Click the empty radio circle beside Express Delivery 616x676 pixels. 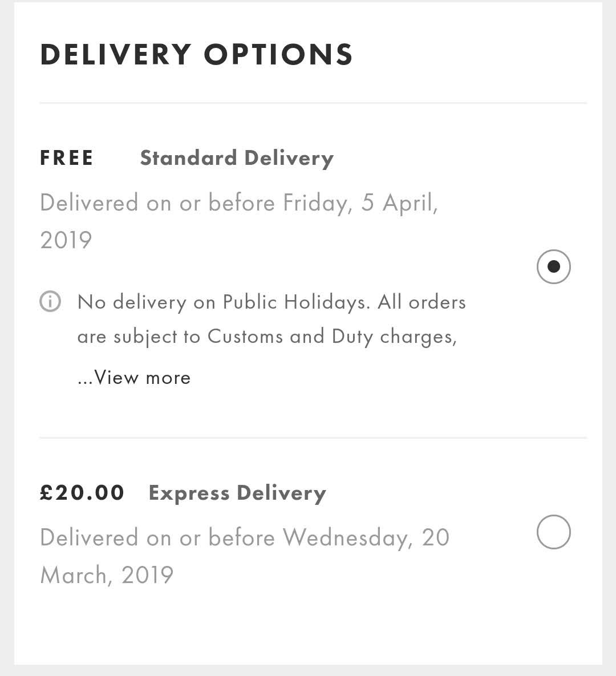554,532
